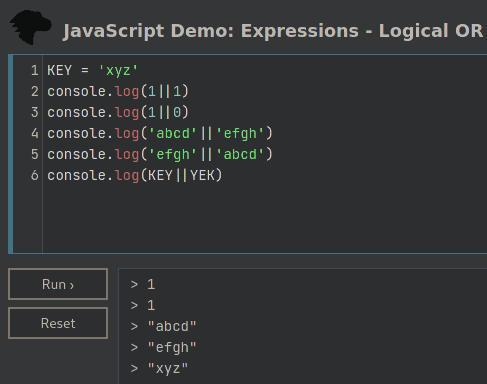Click the second console output "1"
Image resolution: width=487 pixels, height=384 pixels.
tap(151, 305)
